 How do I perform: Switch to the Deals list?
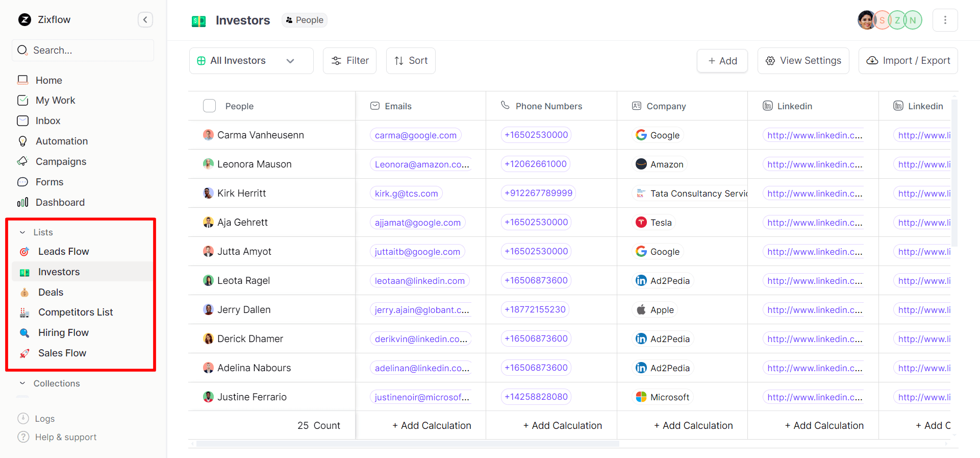click(51, 292)
